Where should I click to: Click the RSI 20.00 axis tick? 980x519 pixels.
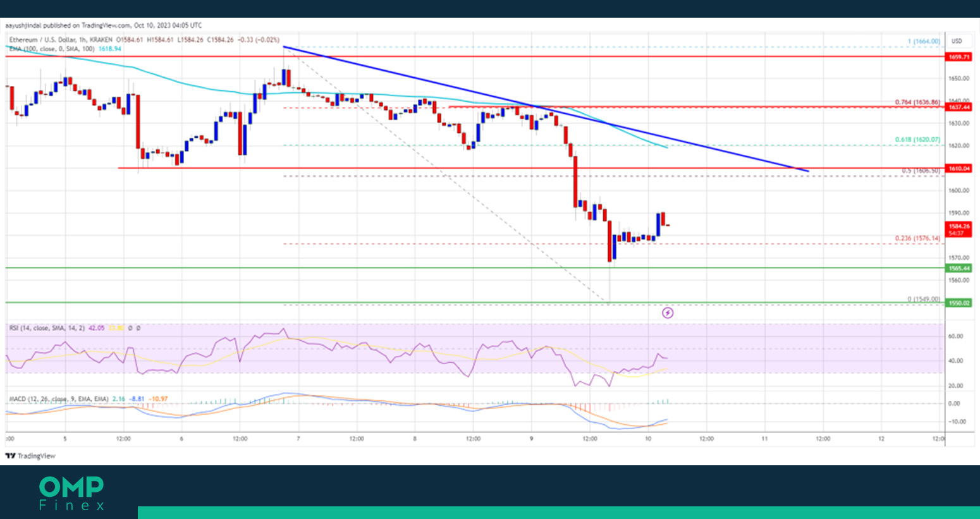click(955, 386)
